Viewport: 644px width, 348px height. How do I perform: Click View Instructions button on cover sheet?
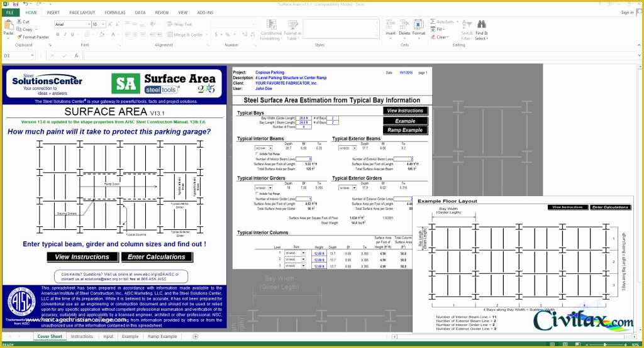pyautogui.click(x=82, y=257)
